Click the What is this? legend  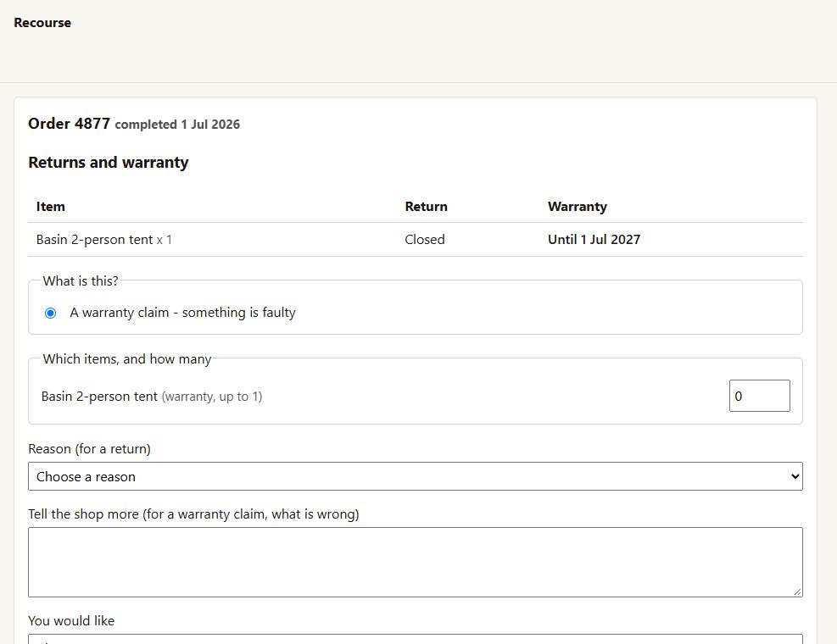click(x=81, y=281)
